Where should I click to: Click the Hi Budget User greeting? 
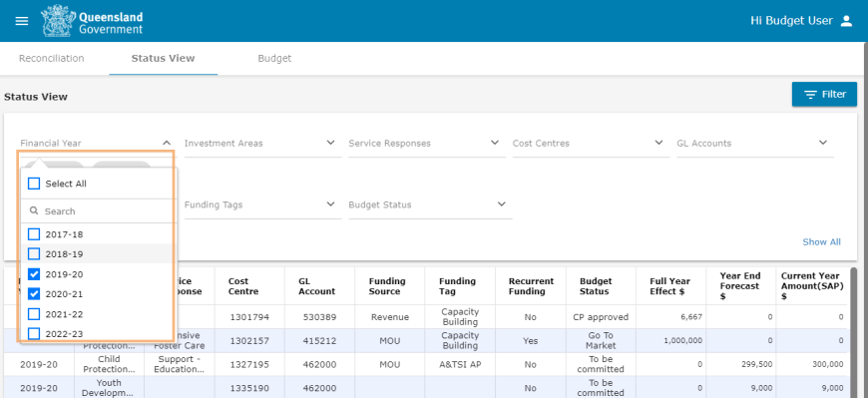tap(791, 21)
